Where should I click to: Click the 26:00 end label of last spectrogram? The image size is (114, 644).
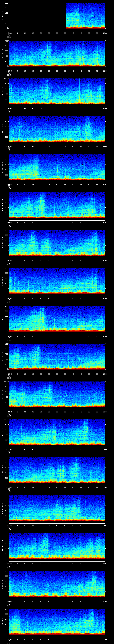pos(105,639)
